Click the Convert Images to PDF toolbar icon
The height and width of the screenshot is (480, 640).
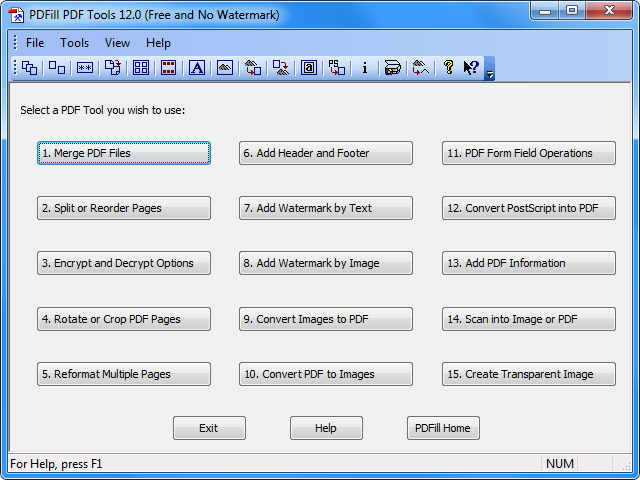[x=253, y=68]
